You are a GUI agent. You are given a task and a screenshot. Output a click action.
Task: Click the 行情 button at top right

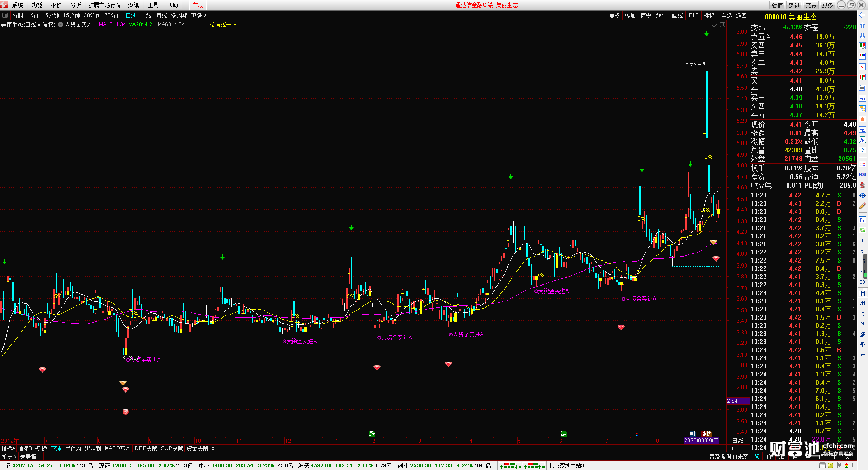778,5
